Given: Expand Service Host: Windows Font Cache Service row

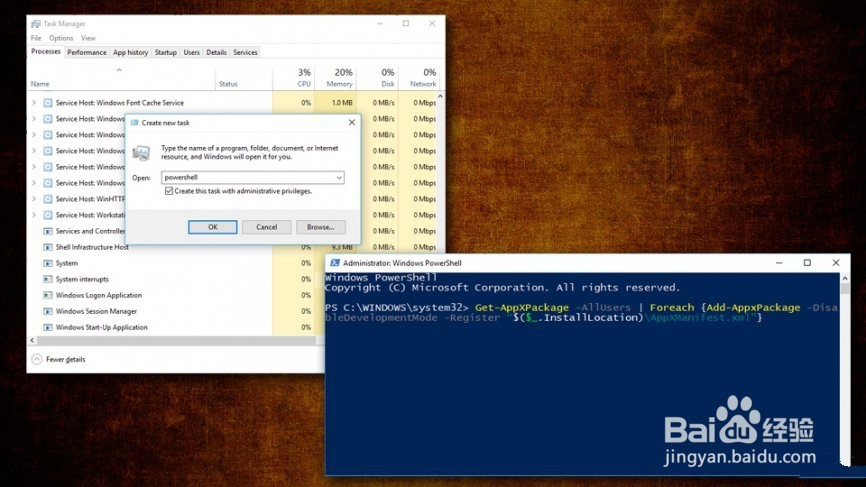Looking at the screenshot, I should pyautogui.click(x=34, y=103).
